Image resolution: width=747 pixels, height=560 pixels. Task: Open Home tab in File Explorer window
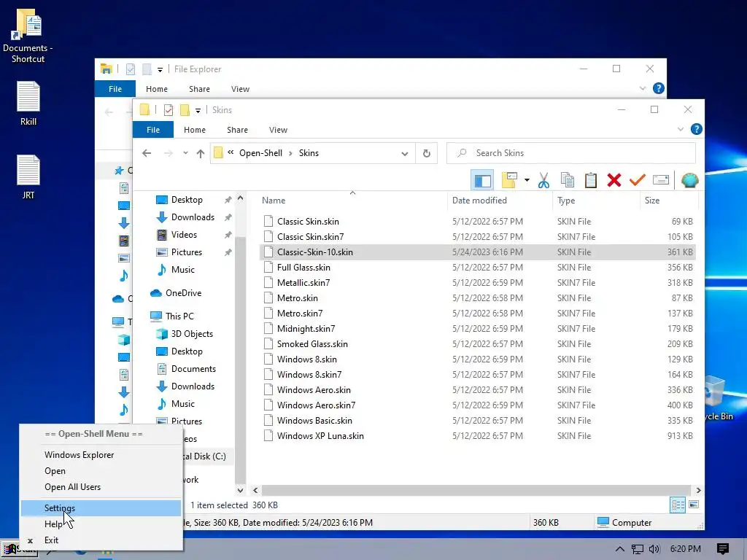point(157,88)
